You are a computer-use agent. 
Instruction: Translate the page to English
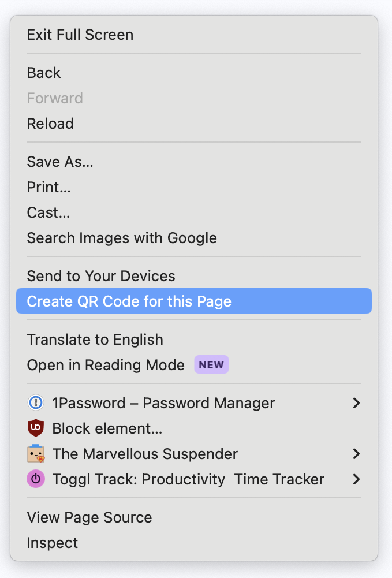tap(95, 340)
